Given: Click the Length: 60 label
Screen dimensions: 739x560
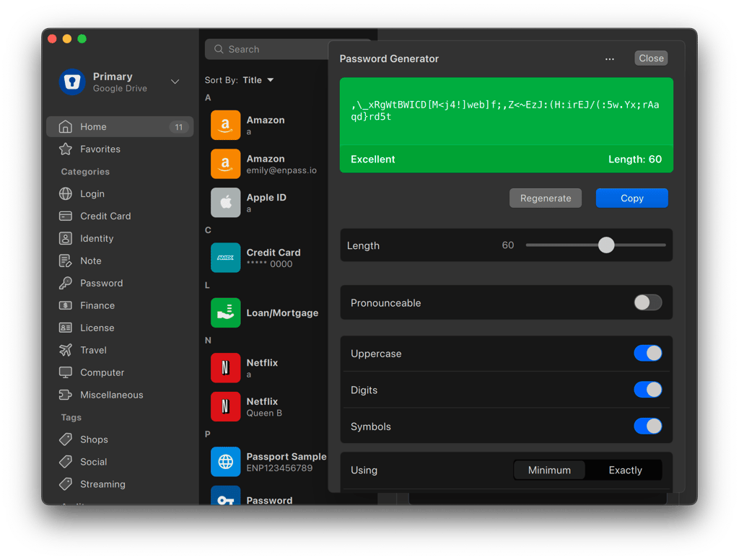Looking at the screenshot, I should tap(635, 159).
